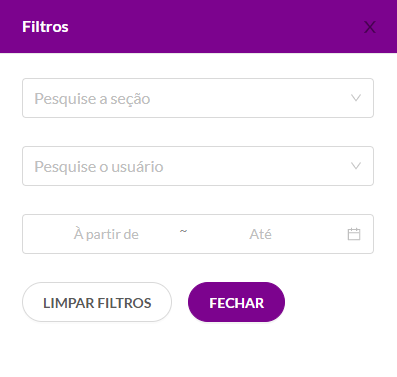Open the user search combo box
The width and height of the screenshot is (397, 377).
tap(198, 166)
